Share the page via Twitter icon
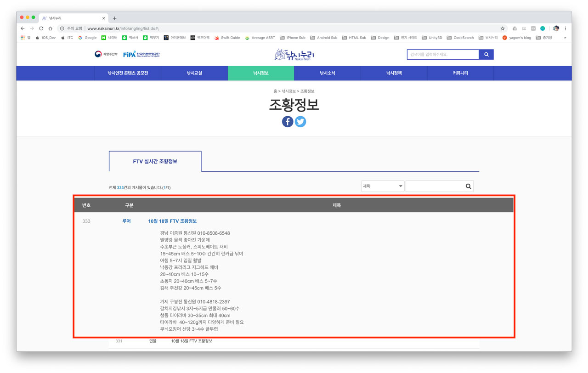The height and width of the screenshot is (373, 588). pos(300,122)
